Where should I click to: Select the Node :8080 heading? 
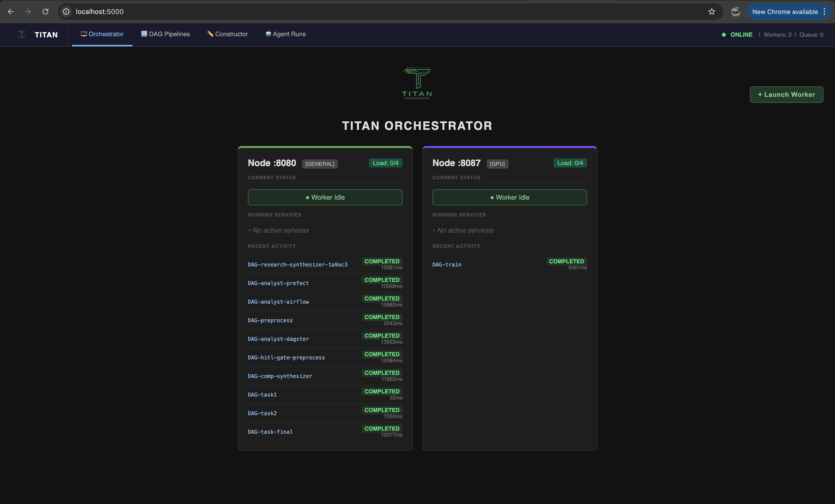tap(272, 163)
